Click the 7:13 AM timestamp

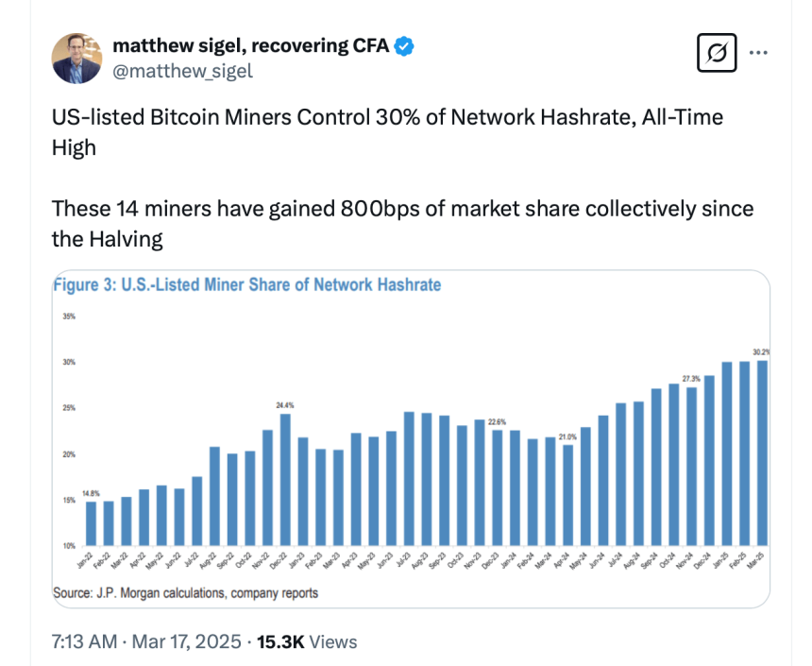(84, 641)
